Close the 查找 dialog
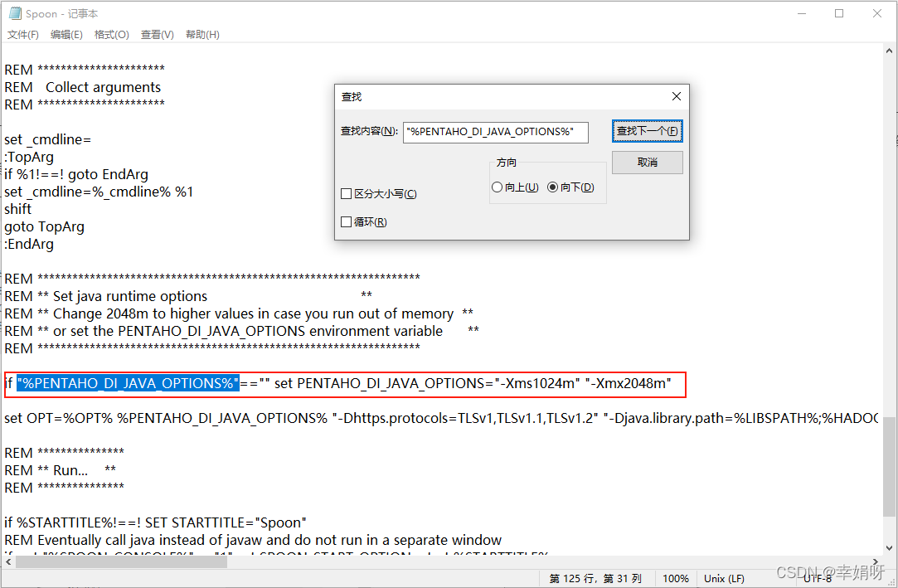Image resolution: width=898 pixels, height=588 pixels. 677,96
